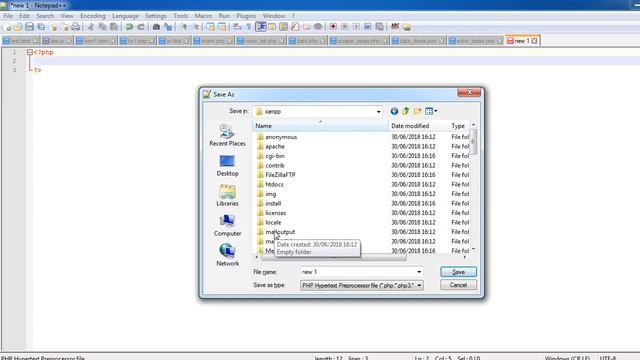Select the locale folder
Viewport: 640px width, 360px height.
coord(273,222)
